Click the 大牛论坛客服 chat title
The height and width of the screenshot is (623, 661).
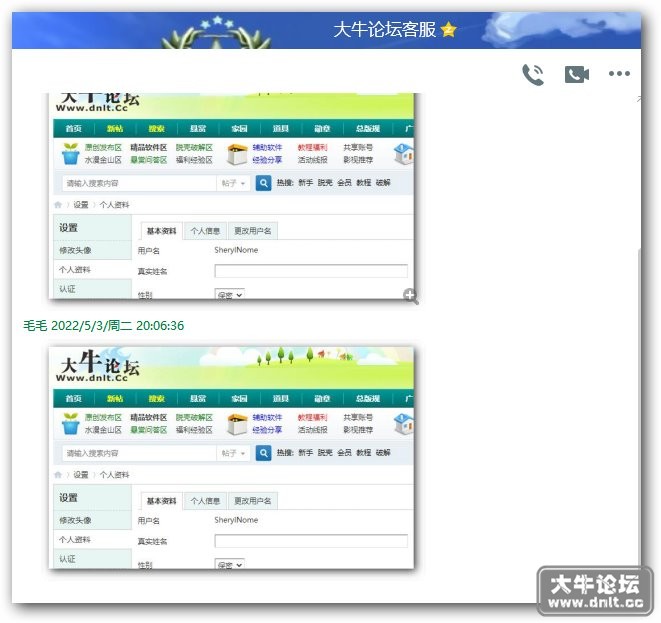pyautogui.click(x=384, y=30)
